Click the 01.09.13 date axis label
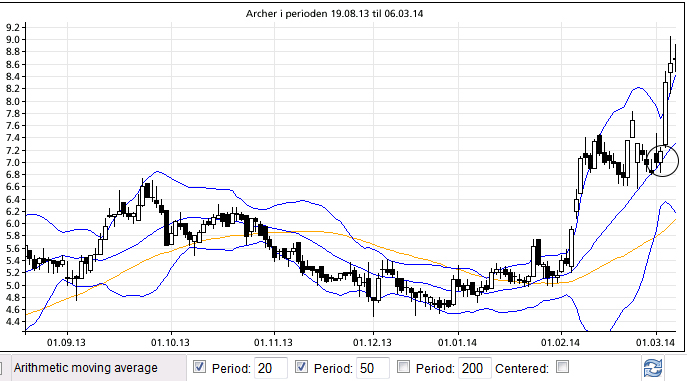The width and height of the screenshot is (687, 381). (x=66, y=342)
